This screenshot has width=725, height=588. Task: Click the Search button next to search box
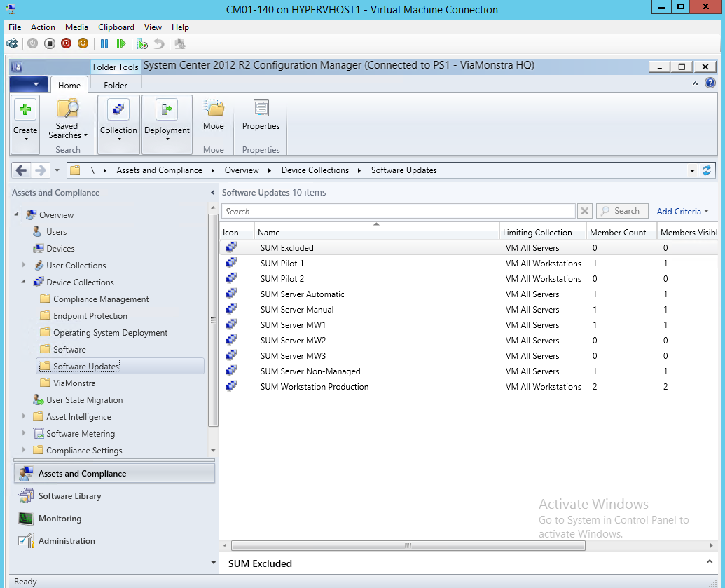coord(620,211)
